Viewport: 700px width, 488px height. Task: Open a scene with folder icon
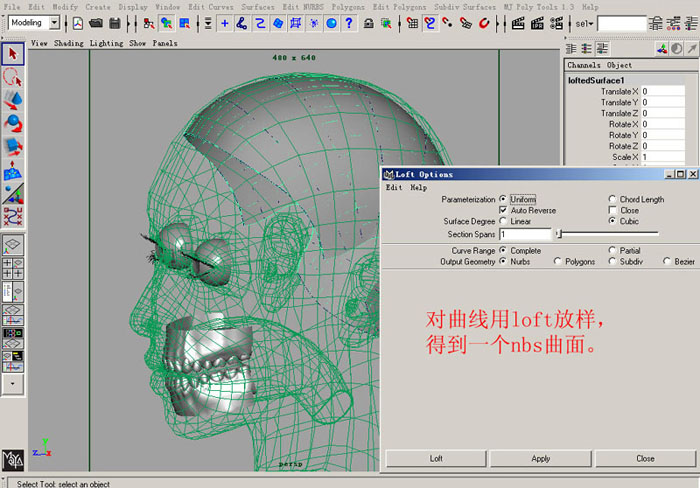[x=96, y=23]
